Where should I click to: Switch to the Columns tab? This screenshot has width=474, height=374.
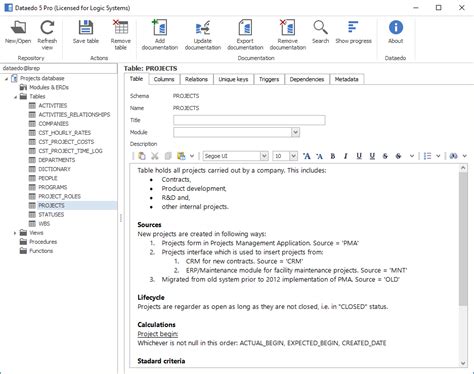pyautogui.click(x=164, y=79)
